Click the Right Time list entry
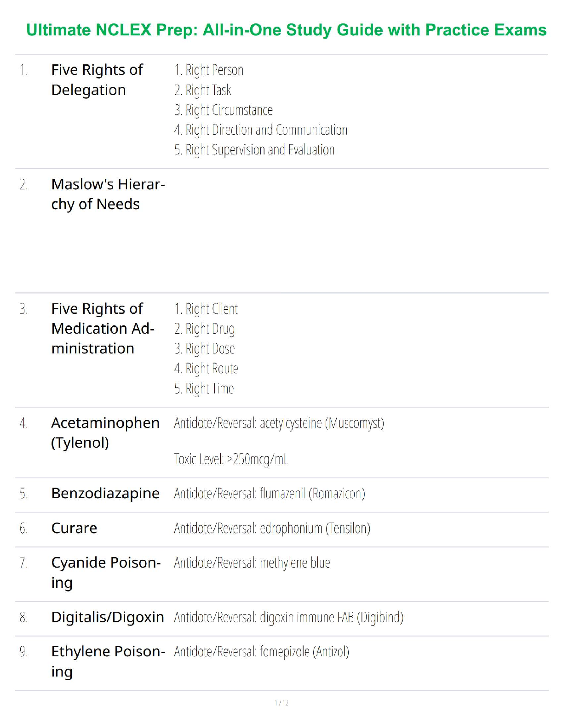 [x=204, y=389]
